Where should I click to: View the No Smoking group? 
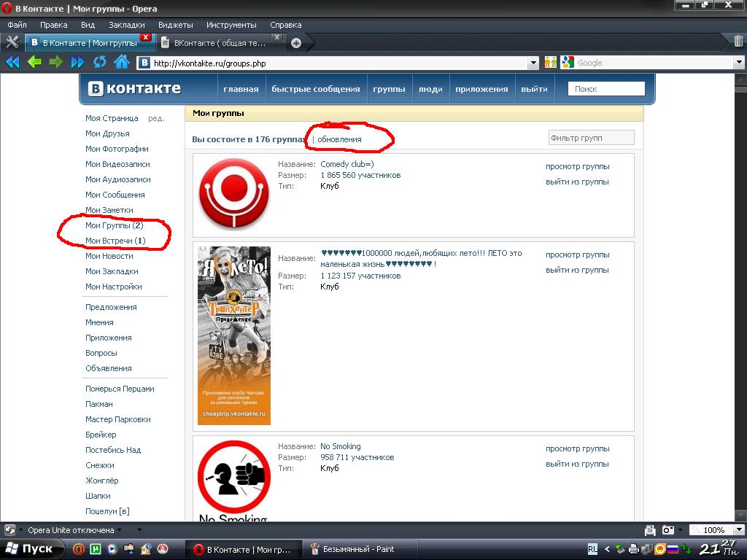pos(578,448)
